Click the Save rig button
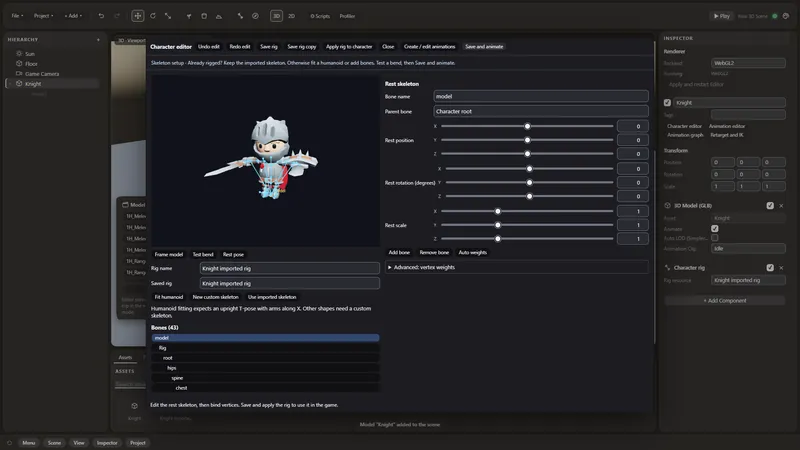This screenshot has width=800, height=450. click(x=269, y=46)
